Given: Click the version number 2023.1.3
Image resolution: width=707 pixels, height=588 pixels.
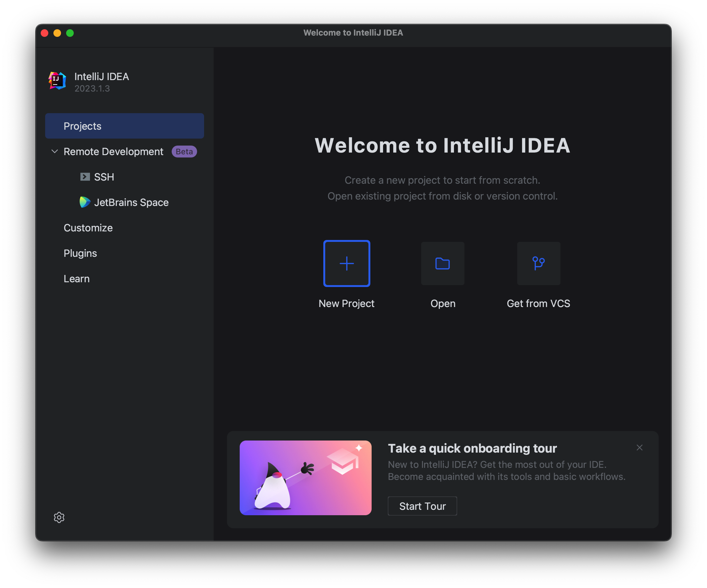Looking at the screenshot, I should tap(92, 89).
